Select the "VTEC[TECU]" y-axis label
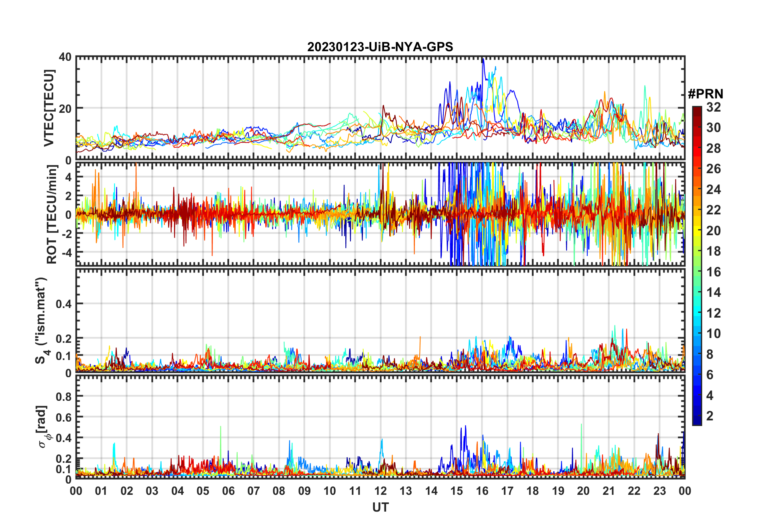This screenshot has width=761, height=532. [49, 108]
